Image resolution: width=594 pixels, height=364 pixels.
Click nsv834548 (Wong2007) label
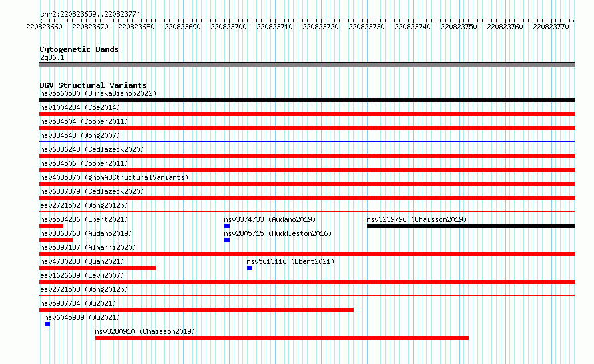(x=80, y=135)
